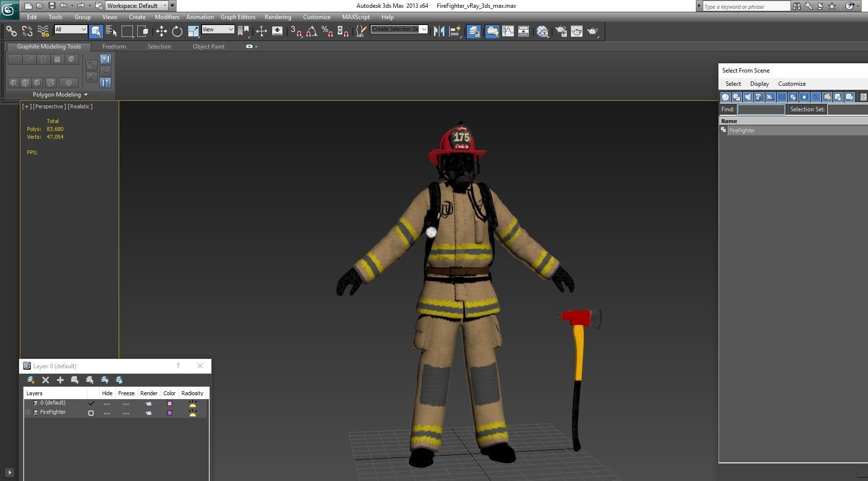The image size is (868, 481).
Task: Click [Realistic] viewport shading label
Action: point(80,106)
